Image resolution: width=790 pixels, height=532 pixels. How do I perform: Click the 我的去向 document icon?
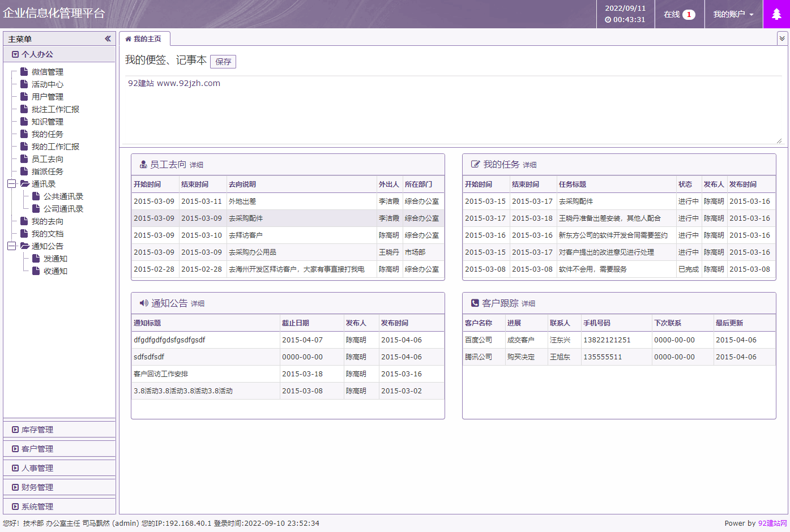[x=24, y=221]
